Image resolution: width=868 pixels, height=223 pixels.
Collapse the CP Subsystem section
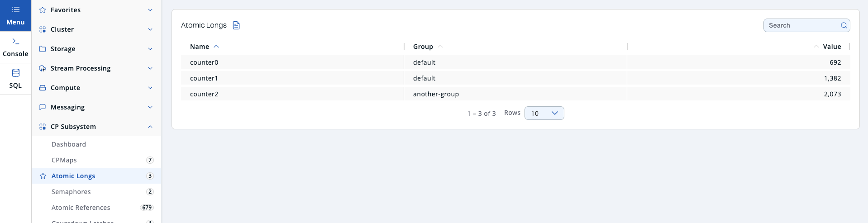point(150,127)
